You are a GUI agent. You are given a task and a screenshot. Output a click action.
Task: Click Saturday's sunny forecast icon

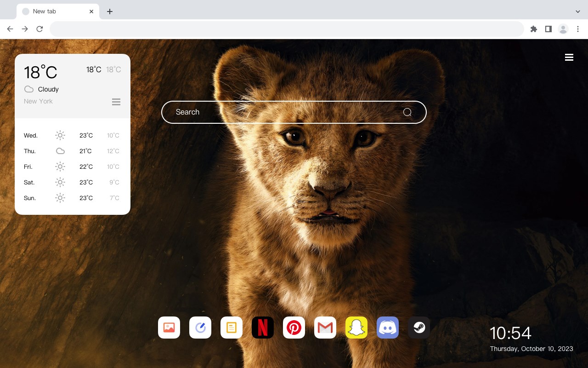point(60,182)
